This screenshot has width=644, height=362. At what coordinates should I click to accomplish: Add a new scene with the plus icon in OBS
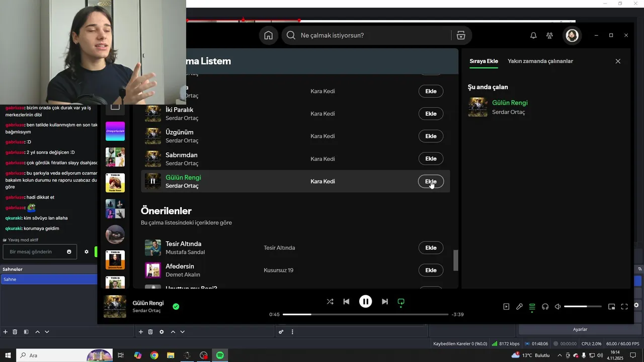coord(6,332)
